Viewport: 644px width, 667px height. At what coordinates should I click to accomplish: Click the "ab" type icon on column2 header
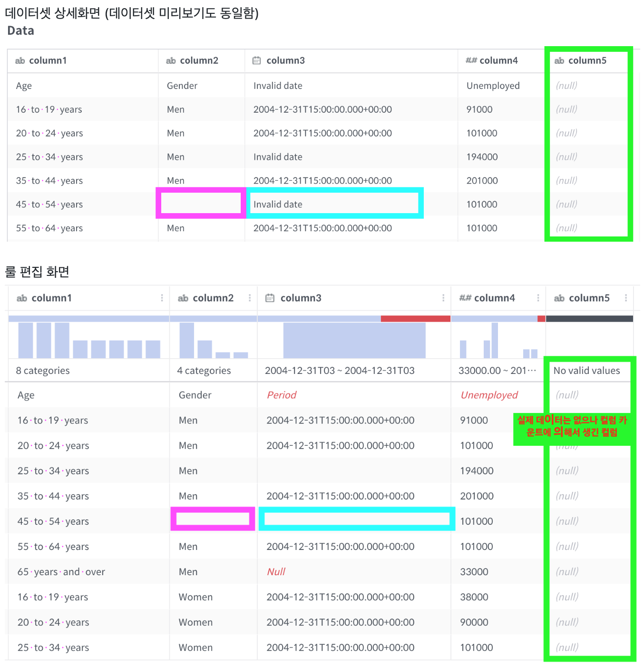coord(170,60)
